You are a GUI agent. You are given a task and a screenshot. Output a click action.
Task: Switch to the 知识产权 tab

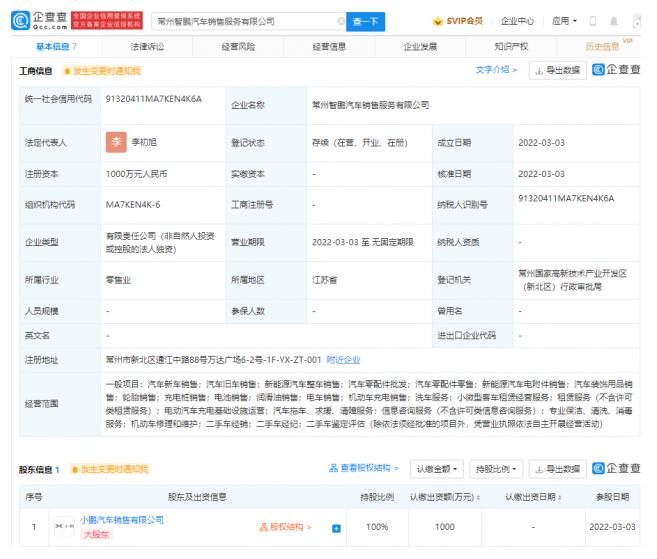point(510,46)
